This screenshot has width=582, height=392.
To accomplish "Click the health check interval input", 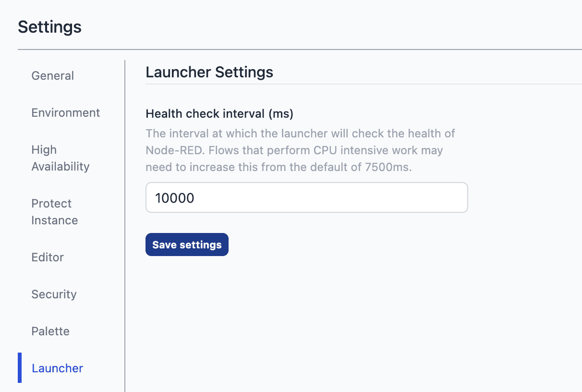I will 306,197.
